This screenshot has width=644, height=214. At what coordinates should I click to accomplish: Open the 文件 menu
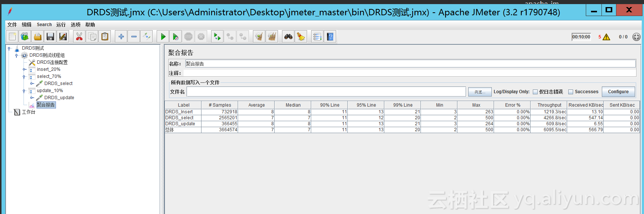[12, 25]
